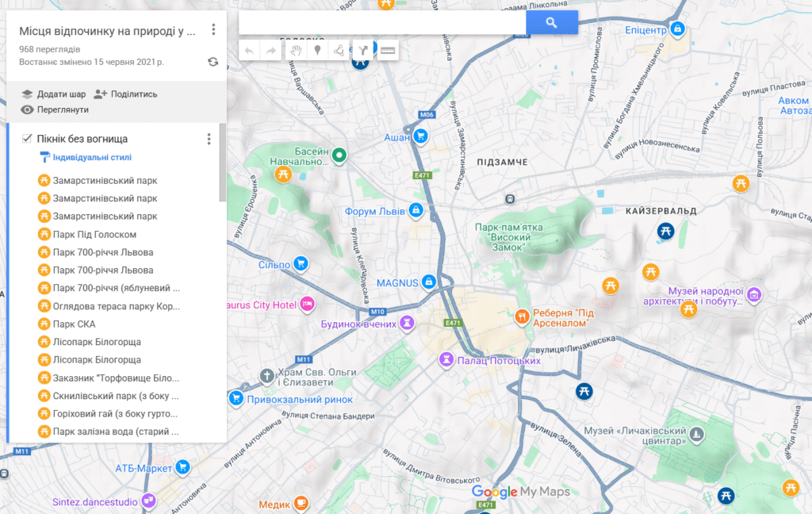
Task: Select first Парк 700-річчя Львова item
Action: (103, 252)
